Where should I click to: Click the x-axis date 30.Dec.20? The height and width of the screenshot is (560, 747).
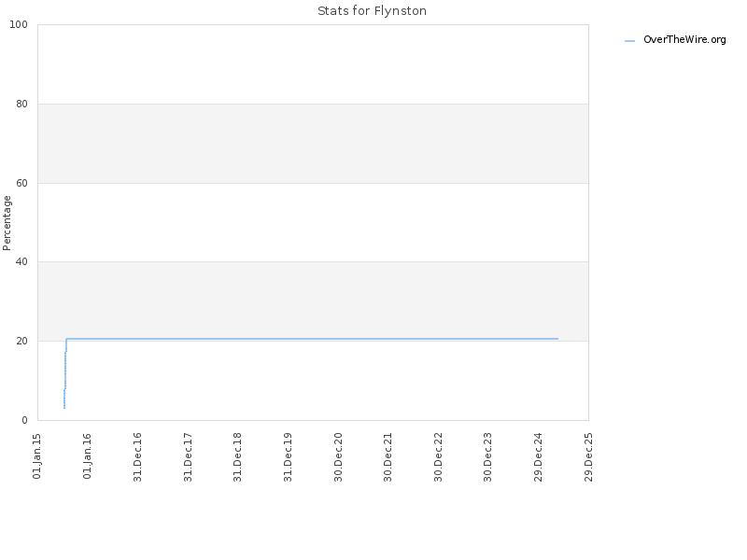[338, 457]
